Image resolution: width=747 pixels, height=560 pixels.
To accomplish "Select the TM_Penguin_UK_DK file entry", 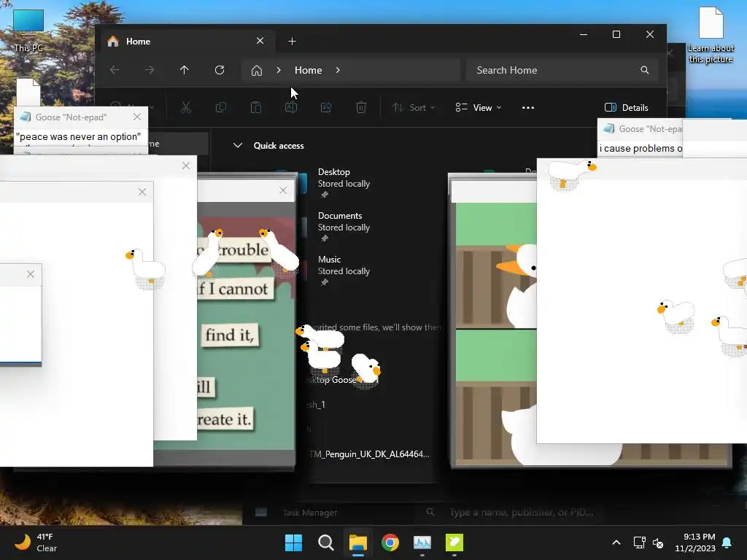I will (369, 454).
